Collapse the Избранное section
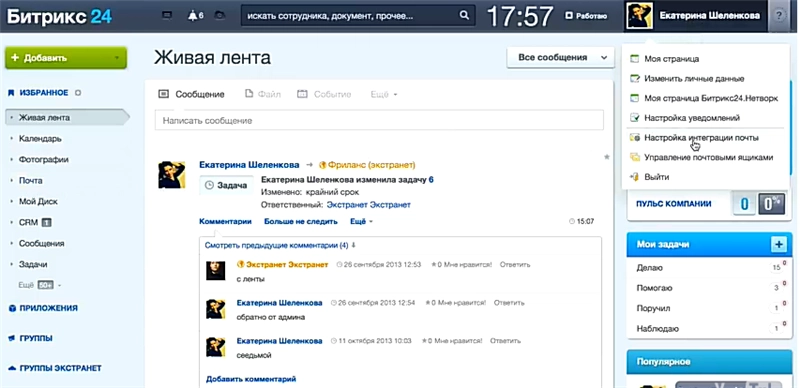Image resolution: width=800 pixels, height=388 pixels. point(43,93)
